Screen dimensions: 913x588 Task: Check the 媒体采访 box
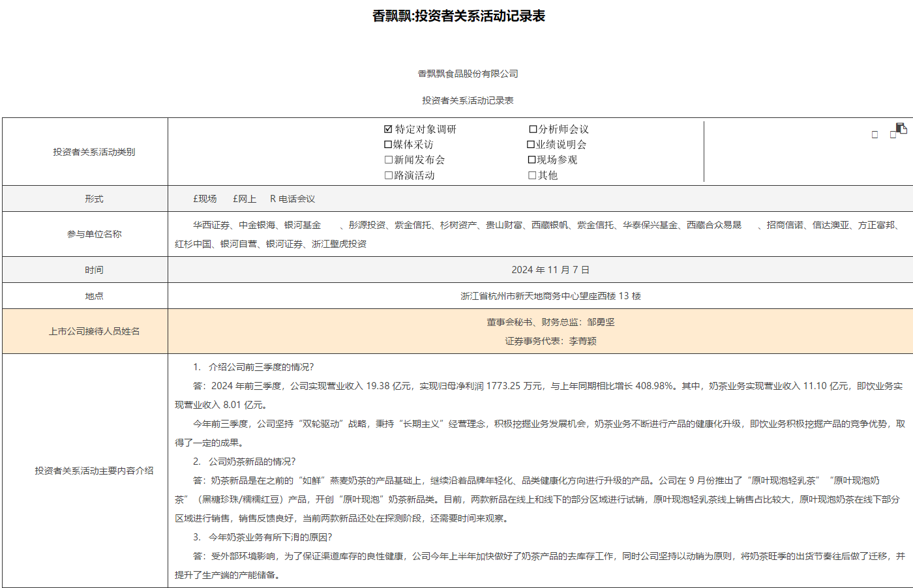(388, 145)
